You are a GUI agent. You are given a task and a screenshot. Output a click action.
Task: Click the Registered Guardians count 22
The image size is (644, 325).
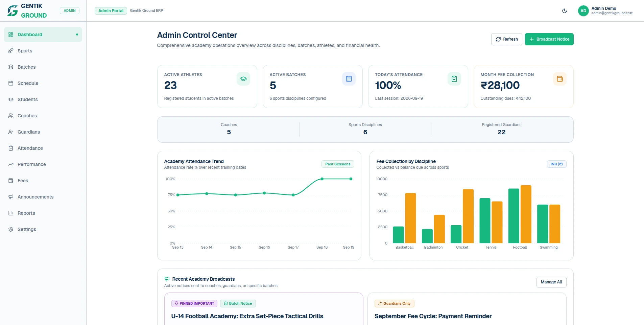click(502, 132)
